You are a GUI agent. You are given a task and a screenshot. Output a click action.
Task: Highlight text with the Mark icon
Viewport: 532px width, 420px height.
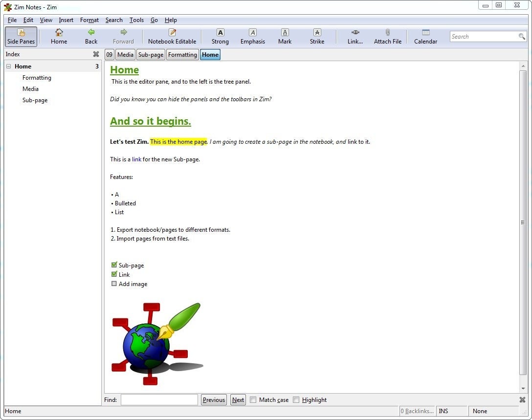[285, 37]
